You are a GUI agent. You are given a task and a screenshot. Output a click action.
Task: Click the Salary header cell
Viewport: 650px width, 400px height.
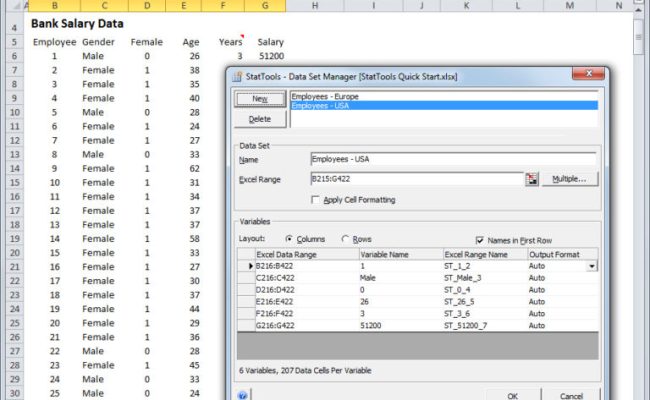tap(271, 42)
